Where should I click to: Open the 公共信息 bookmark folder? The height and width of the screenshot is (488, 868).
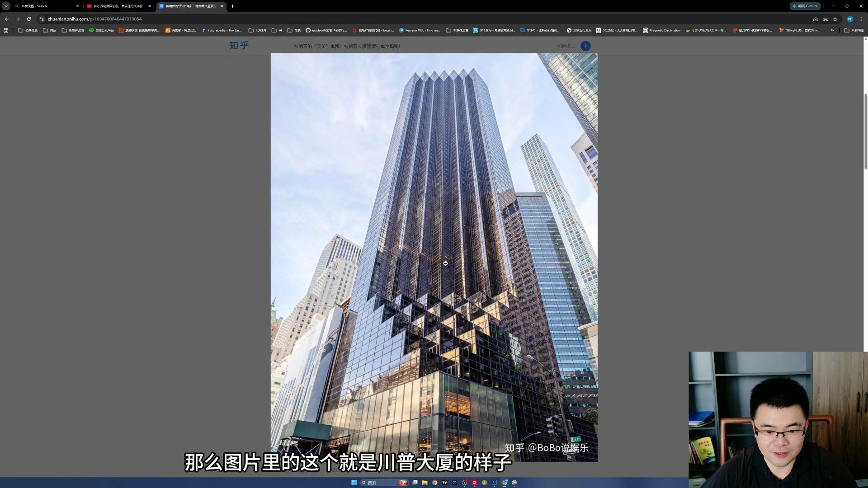coord(28,30)
